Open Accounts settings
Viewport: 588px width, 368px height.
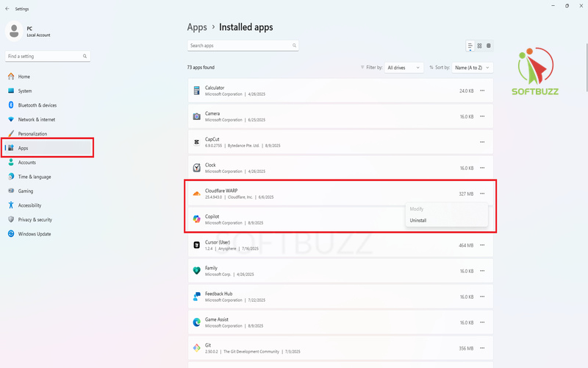point(27,162)
